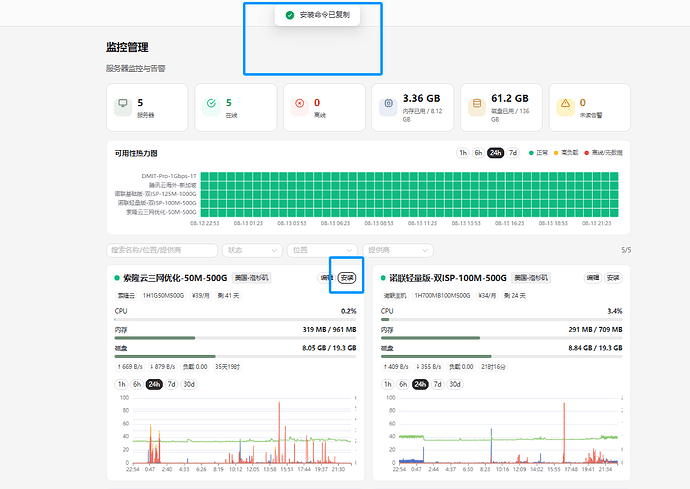Select the 24h heatmap range
The width and height of the screenshot is (690, 489).
pos(495,153)
